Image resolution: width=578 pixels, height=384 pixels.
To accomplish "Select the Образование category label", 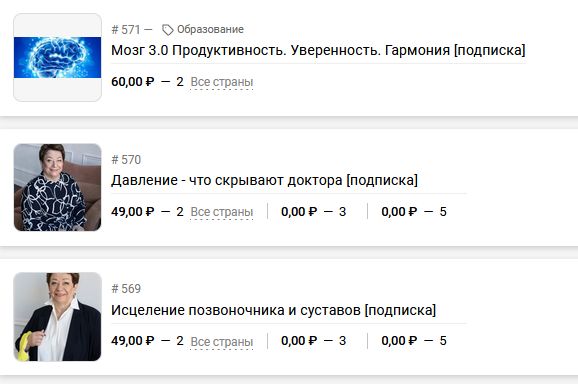I will 210,29.
